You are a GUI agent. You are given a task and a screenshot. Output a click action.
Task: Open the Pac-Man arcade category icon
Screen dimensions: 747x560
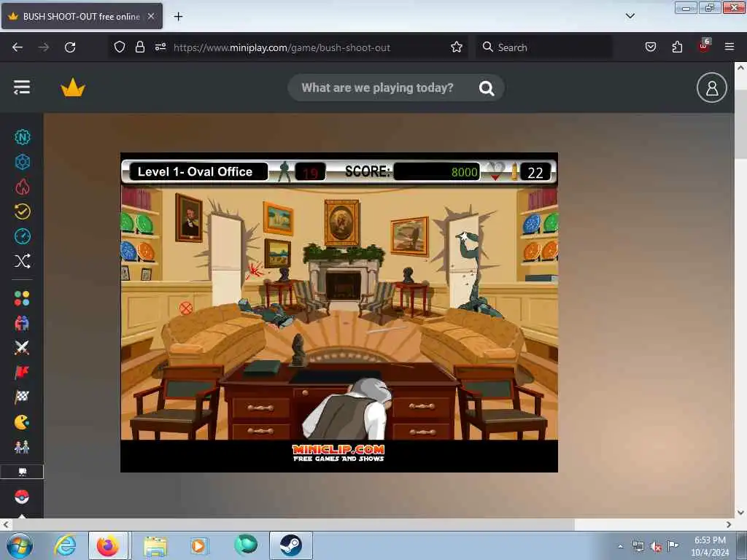[x=22, y=422]
